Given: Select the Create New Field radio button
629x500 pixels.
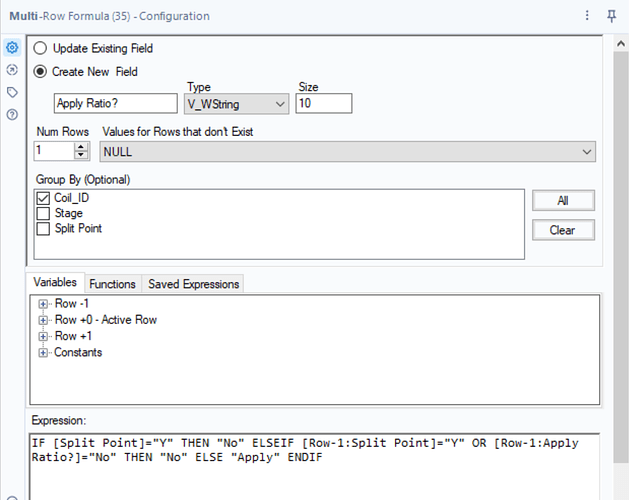Looking at the screenshot, I should pyautogui.click(x=40, y=72).
